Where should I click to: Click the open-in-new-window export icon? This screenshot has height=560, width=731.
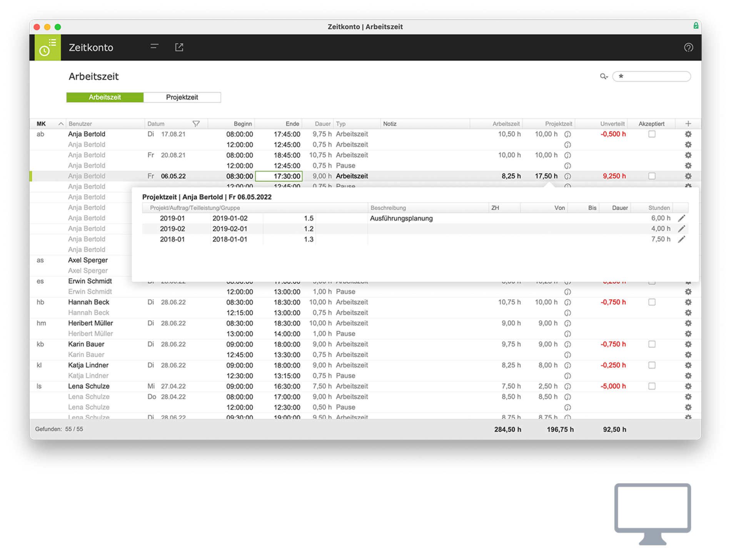pyautogui.click(x=179, y=47)
